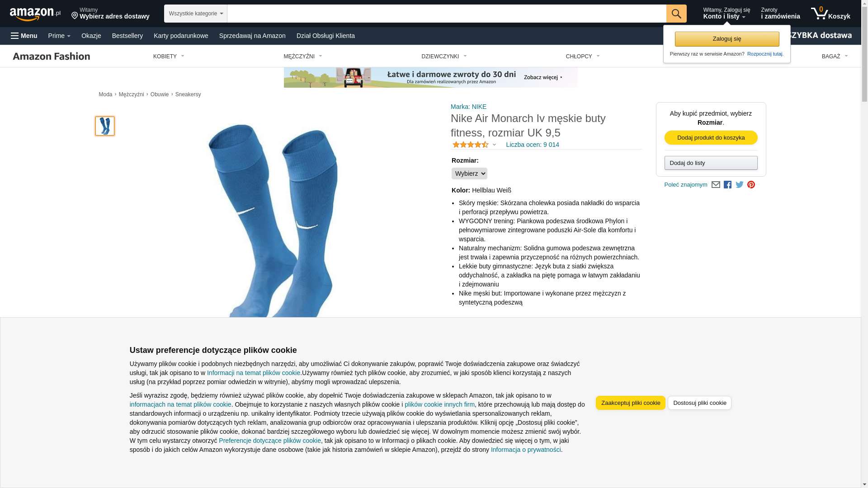Go to the Amazon.pl home logo

(35, 14)
